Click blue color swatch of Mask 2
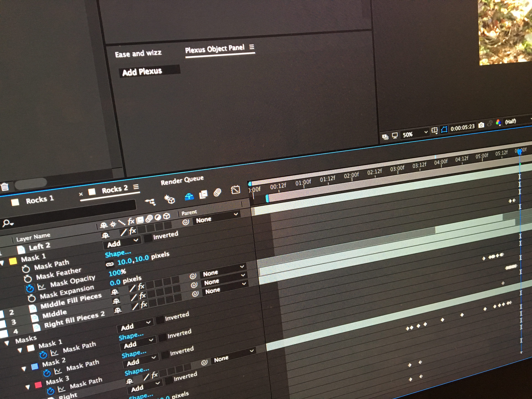Image resolution: width=532 pixels, height=399 pixels. (35, 367)
